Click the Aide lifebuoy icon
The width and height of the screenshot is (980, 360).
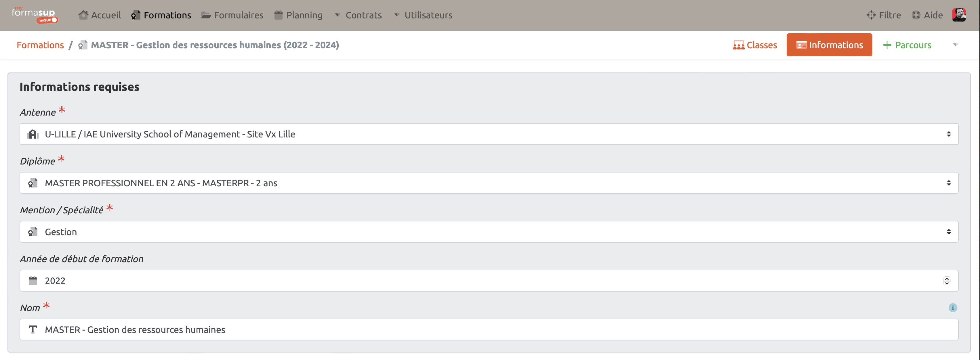(916, 15)
